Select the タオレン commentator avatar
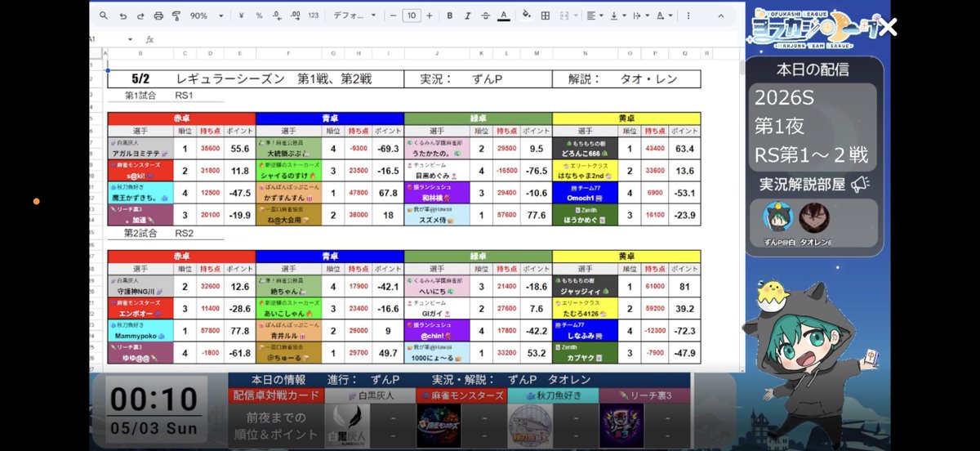The height and width of the screenshot is (451, 980). [x=814, y=217]
